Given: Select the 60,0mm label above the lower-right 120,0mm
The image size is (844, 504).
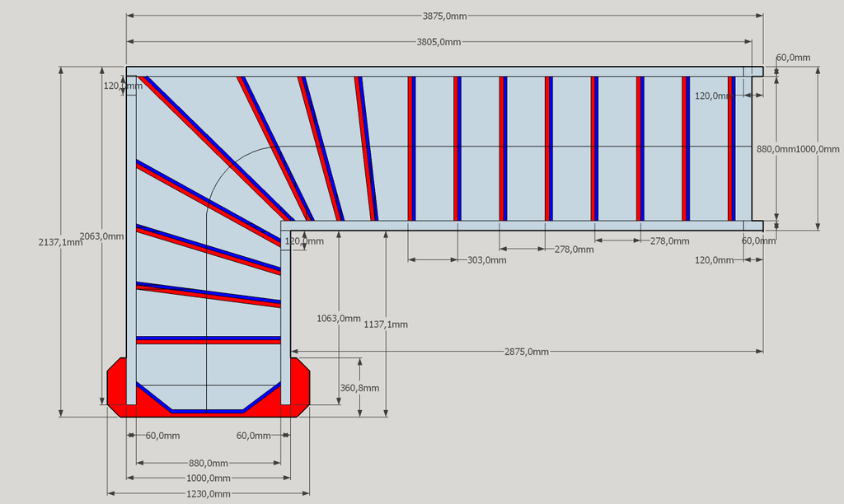Looking at the screenshot, I should [759, 241].
